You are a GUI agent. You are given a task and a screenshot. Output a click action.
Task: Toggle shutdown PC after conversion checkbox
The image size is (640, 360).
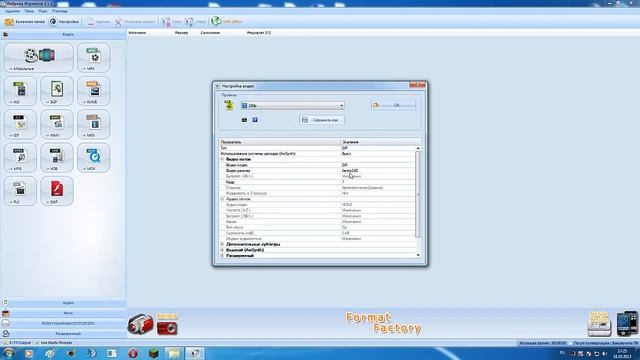pyautogui.click(x=603, y=343)
